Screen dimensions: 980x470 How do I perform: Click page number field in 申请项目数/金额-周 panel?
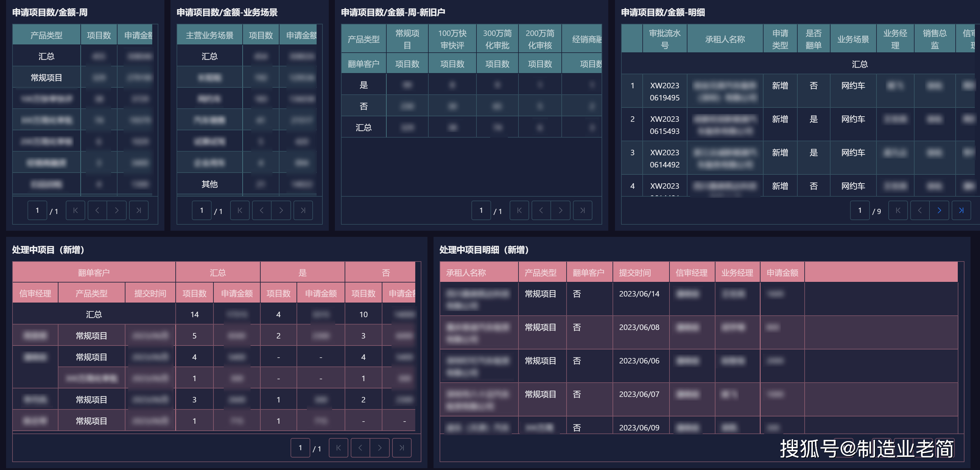tap(37, 210)
